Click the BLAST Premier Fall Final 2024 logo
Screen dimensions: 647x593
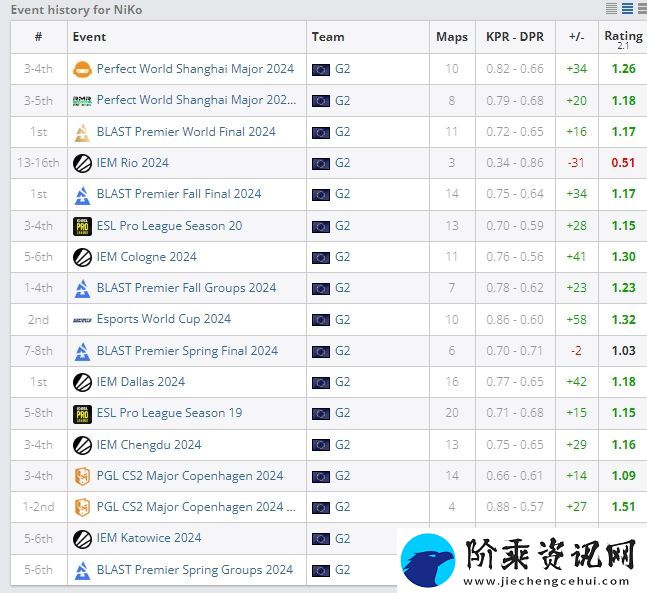click(x=82, y=195)
